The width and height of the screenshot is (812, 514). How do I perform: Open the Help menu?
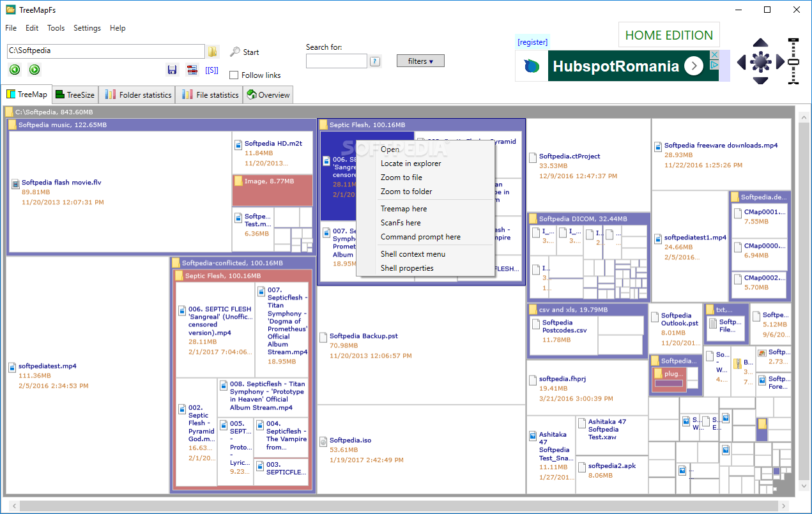point(118,28)
